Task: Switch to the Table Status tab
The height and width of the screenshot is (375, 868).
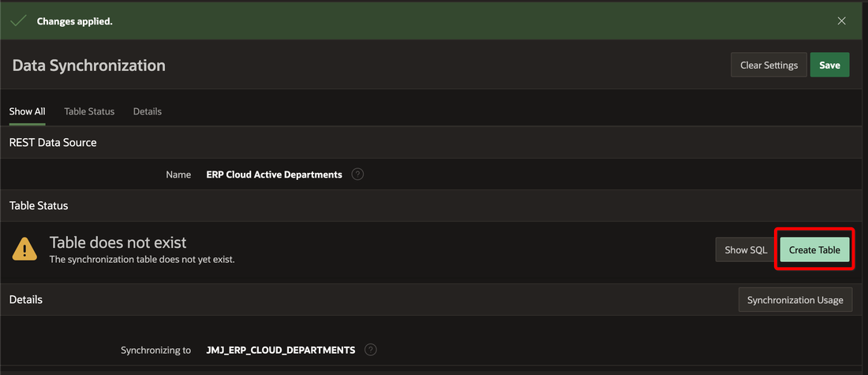Action: (x=89, y=111)
